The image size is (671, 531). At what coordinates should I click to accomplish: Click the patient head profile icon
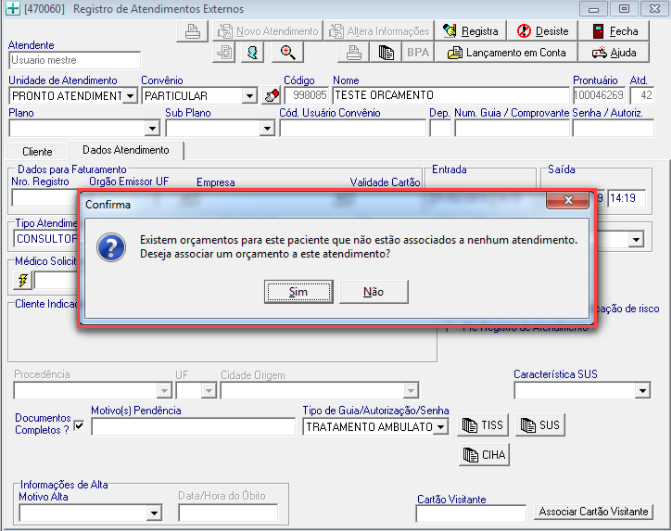(252, 53)
